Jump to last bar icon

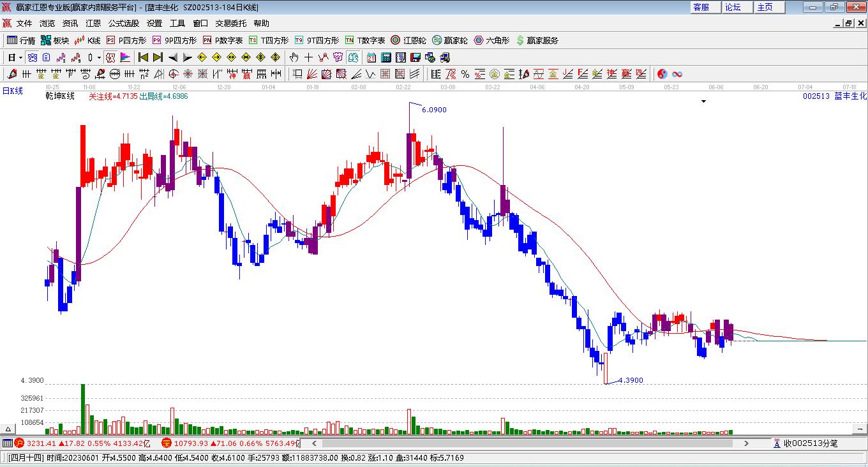[x=158, y=57]
